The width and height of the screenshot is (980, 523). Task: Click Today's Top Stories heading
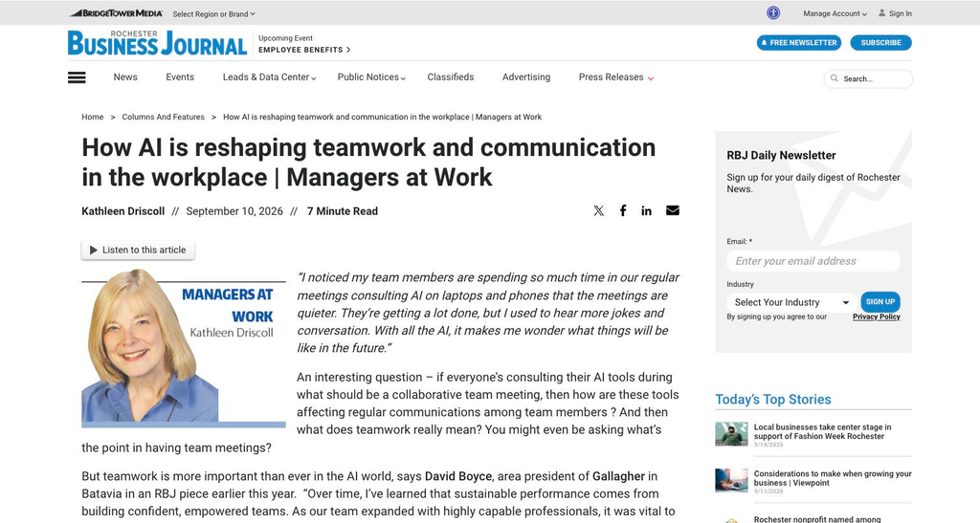773,400
